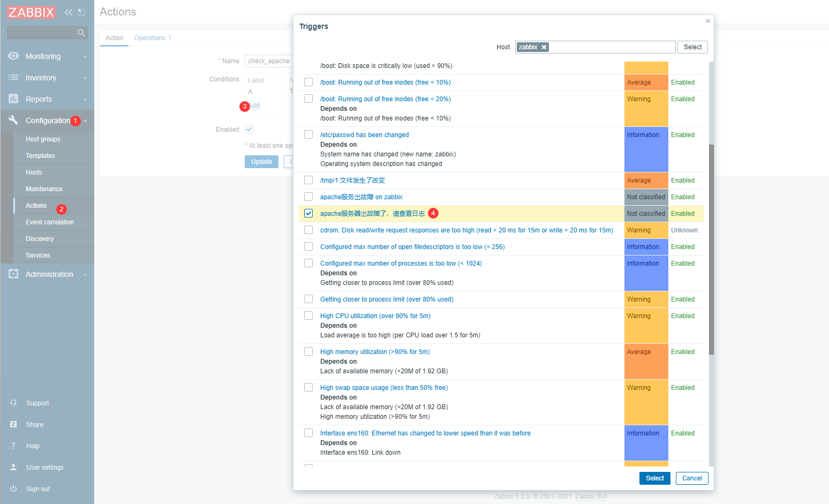
Task: Open Monitoring via its eye icon
Action: [x=13, y=56]
